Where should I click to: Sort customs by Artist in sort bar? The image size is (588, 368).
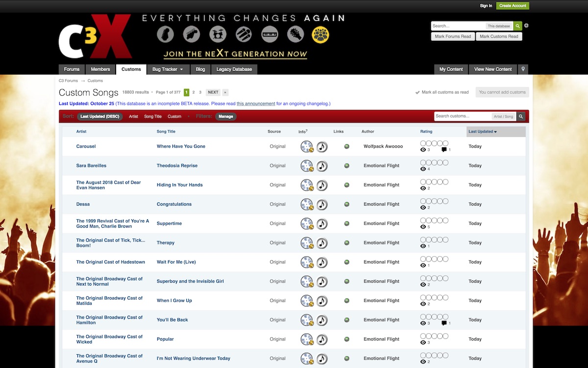pyautogui.click(x=133, y=116)
